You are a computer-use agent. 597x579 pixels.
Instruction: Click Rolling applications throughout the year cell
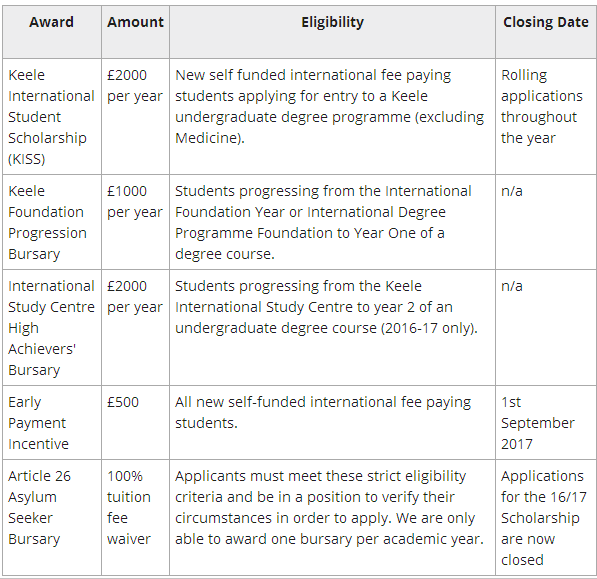click(x=546, y=117)
